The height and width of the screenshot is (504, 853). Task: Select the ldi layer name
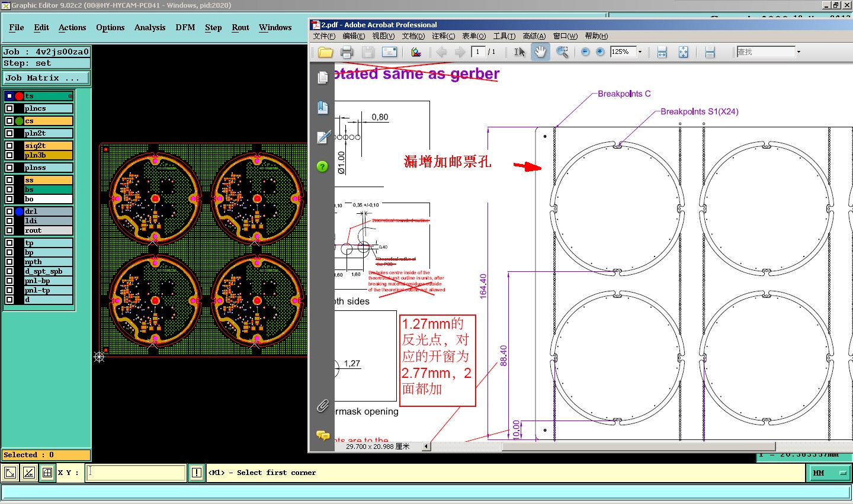(48, 221)
